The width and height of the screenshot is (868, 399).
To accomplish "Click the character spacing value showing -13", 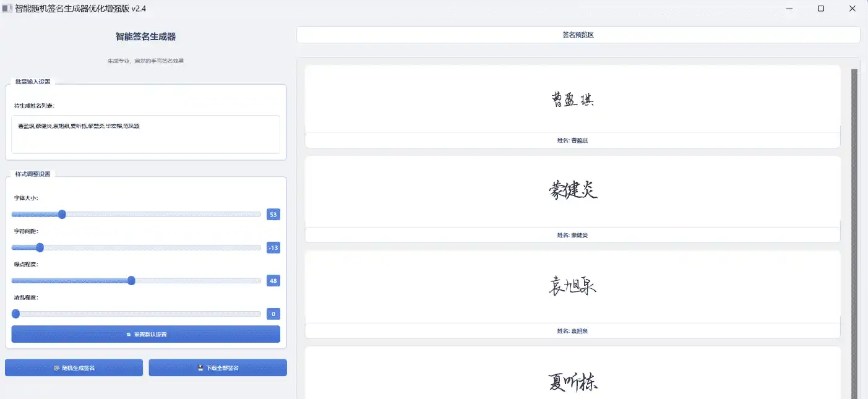I will pyautogui.click(x=273, y=248).
